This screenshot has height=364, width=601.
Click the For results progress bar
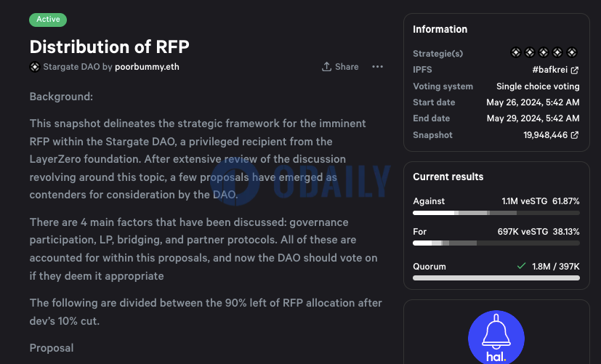tap(496, 243)
